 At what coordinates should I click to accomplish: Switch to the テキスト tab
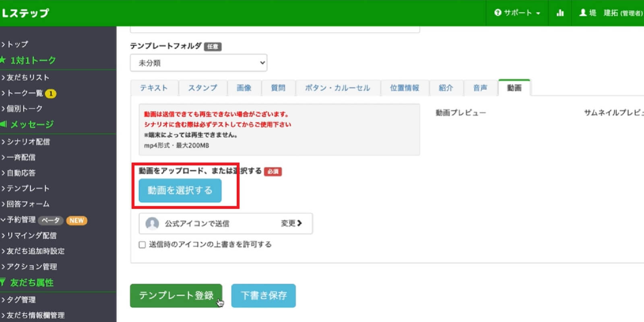[x=154, y=88]
